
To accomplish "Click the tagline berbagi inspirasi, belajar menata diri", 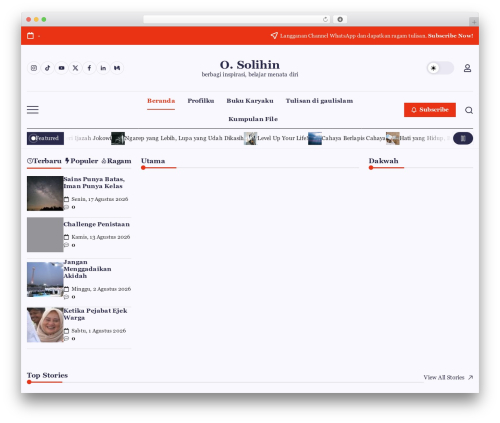I will tap(250, 75).
